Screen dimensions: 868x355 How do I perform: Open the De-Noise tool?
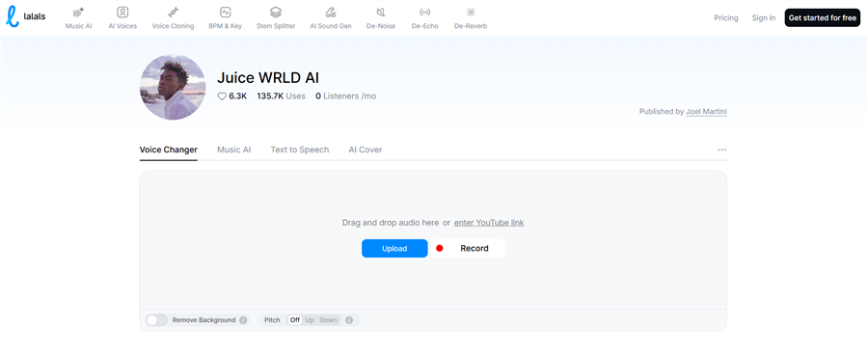point(381,18)
